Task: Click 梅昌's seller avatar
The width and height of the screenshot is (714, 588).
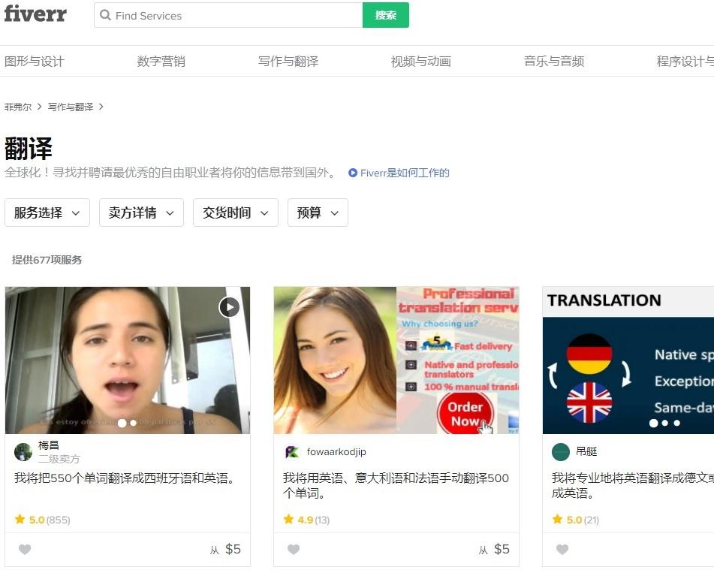Action: click(x=23, y=451)
